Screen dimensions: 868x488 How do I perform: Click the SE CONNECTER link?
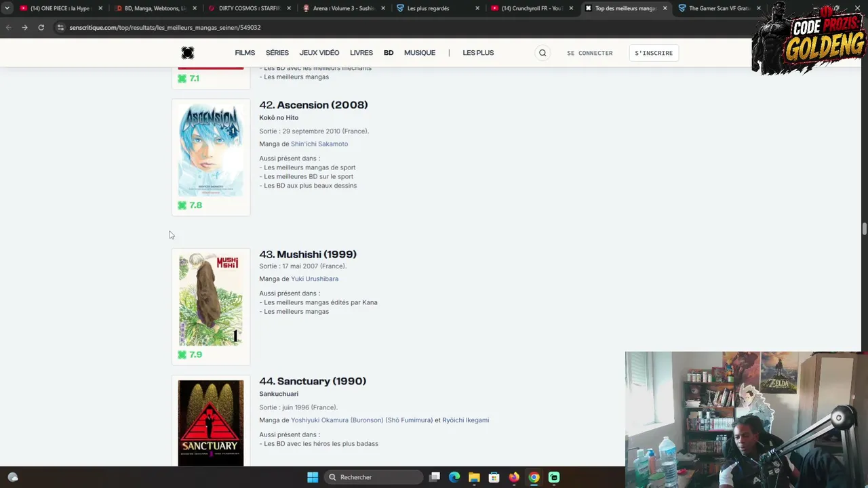point(590,53)
